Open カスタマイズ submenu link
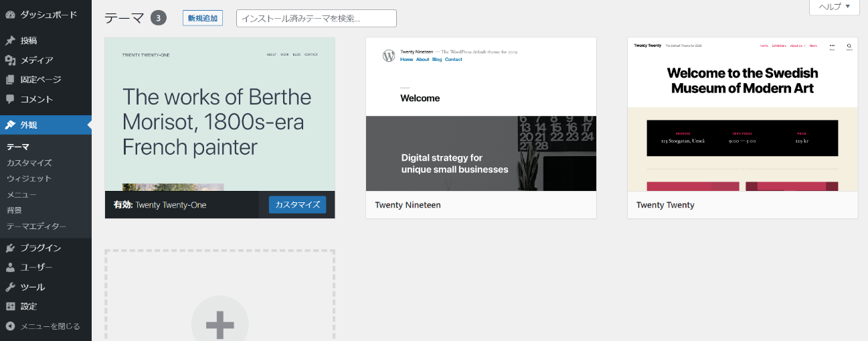The height and width of the screenshot is (341, 868). [x=29, y=163]
